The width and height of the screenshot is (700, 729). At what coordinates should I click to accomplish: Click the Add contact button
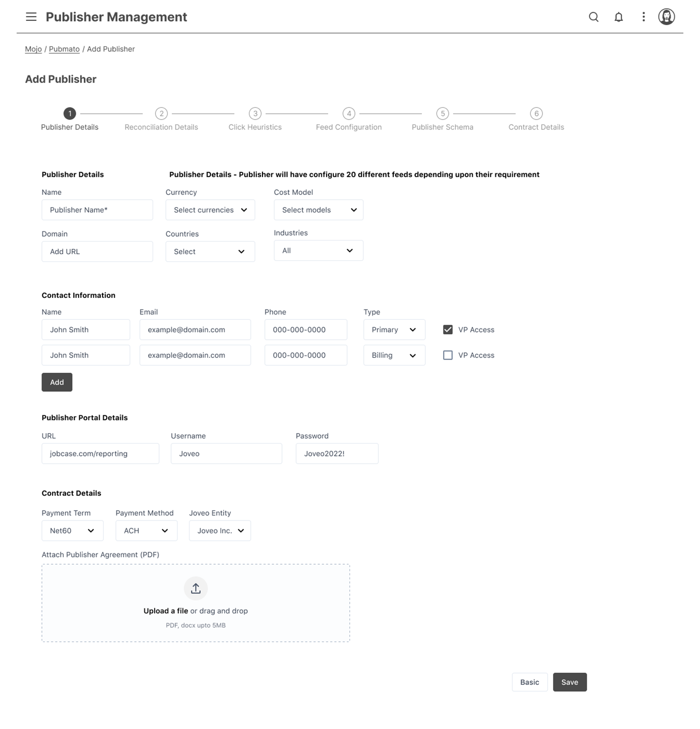(57, 382)
